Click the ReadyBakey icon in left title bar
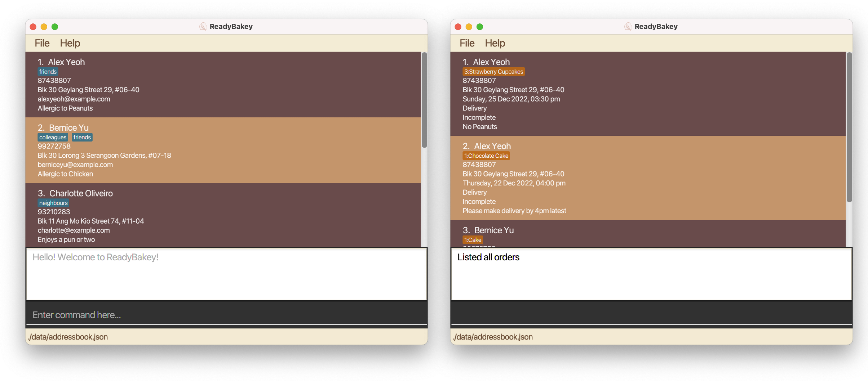 [x=203, y=26]
